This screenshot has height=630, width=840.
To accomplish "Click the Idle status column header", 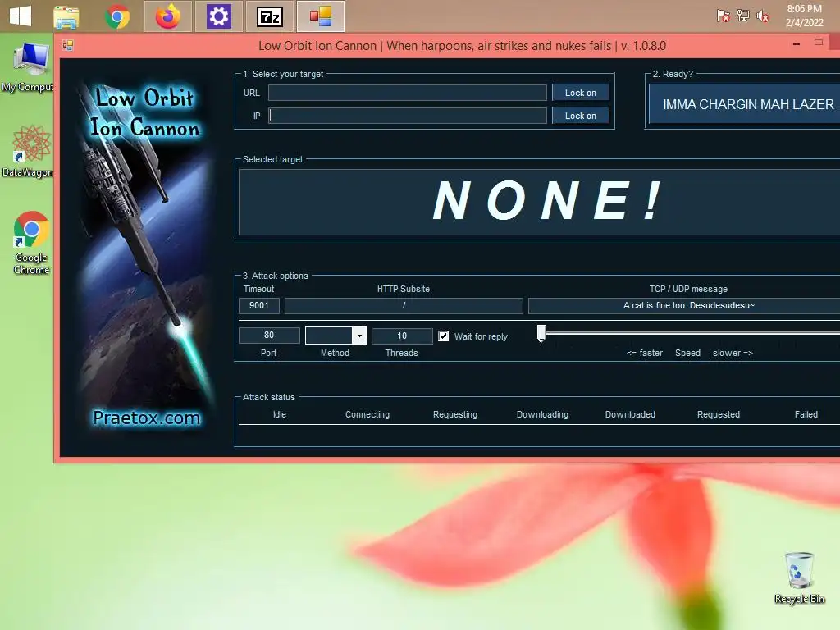I will tap(280, 414).
